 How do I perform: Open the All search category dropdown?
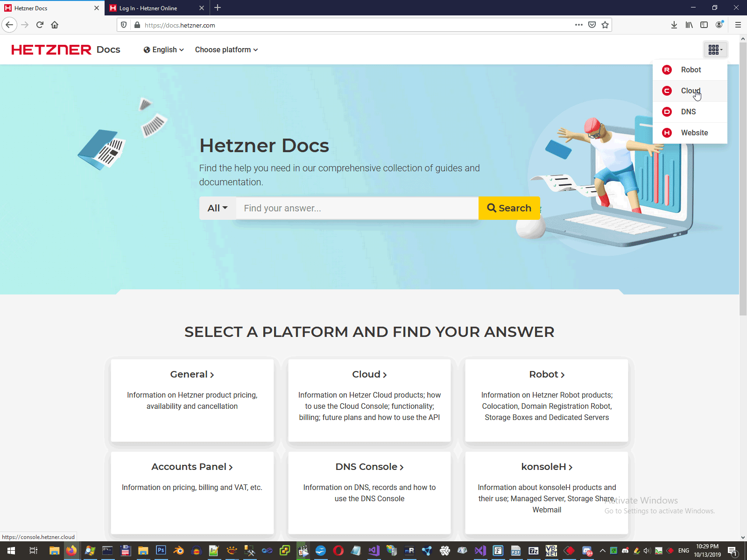pyautogui.click(x=218, y=208)
